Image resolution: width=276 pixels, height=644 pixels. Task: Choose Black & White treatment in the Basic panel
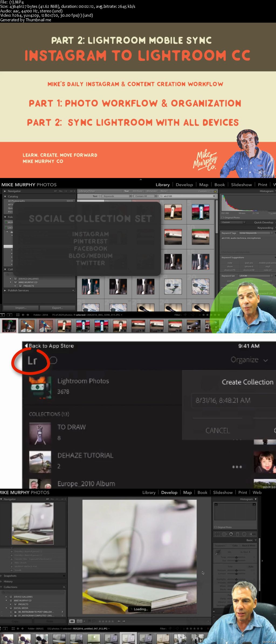click(x=249, y=546)
